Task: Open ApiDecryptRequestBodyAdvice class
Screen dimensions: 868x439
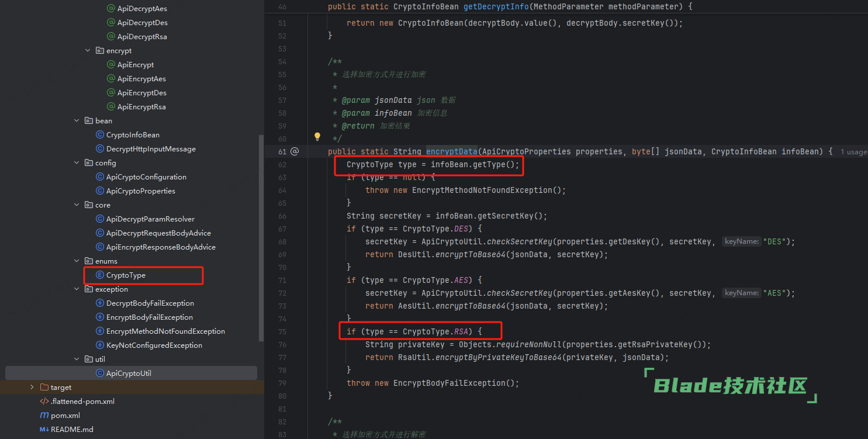Action: (158, 233)
